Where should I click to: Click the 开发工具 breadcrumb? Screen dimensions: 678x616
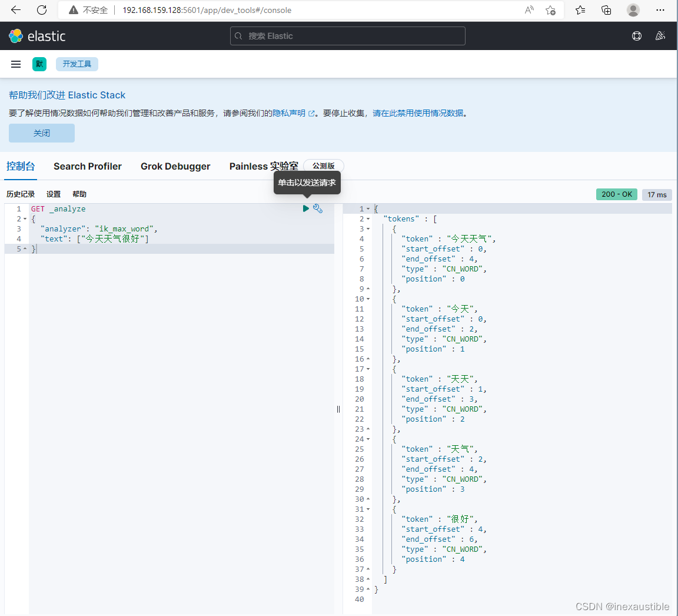click(77, 64)
